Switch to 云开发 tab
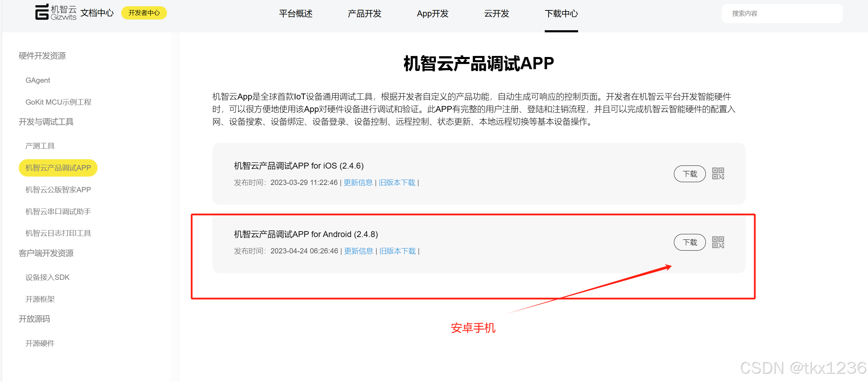Viewport: 868px width, 382px height. pyautogui.click(x=496, y=14)
